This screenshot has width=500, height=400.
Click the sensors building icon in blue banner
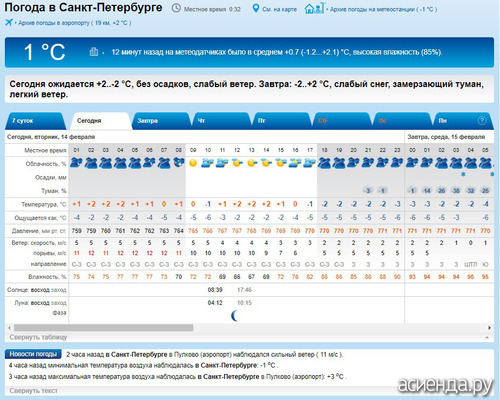click(94, 52)
